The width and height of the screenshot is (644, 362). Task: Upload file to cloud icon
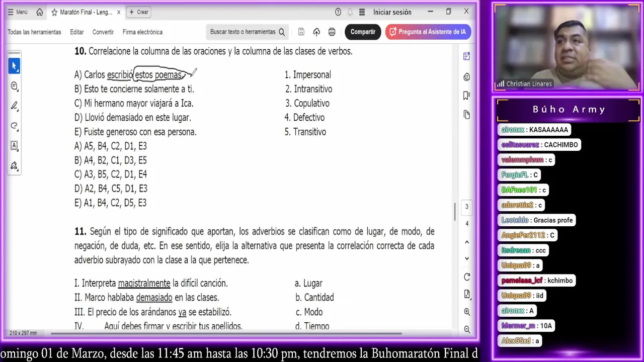316,32
